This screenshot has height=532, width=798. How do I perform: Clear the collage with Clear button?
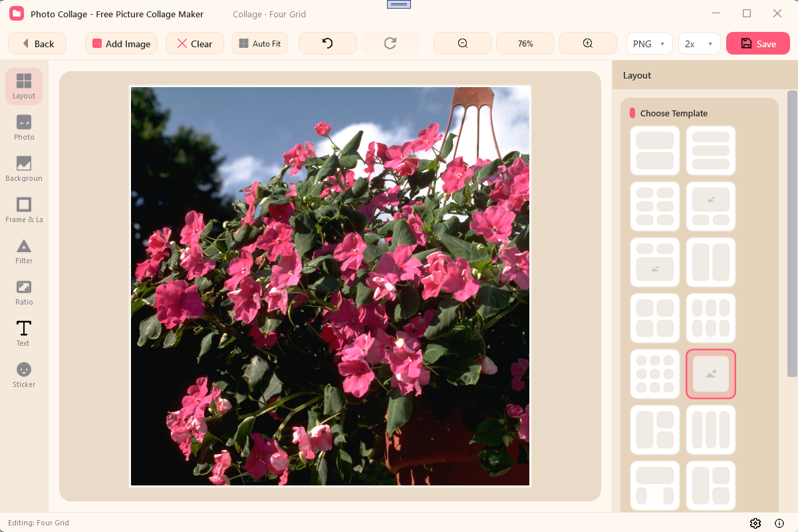pyautogui.click(x=195, y=43)
